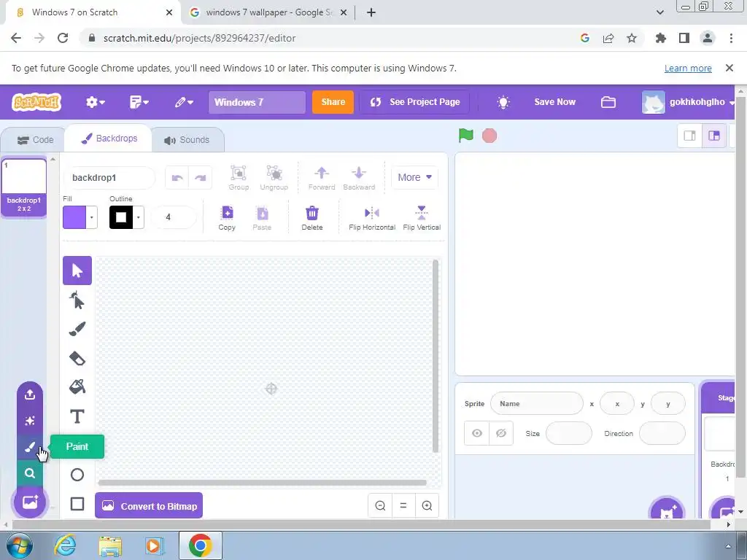Viewport: 747px width, 560px height.
Task: Select the backdrop1 thumbnail
Action: click(24, 187)
